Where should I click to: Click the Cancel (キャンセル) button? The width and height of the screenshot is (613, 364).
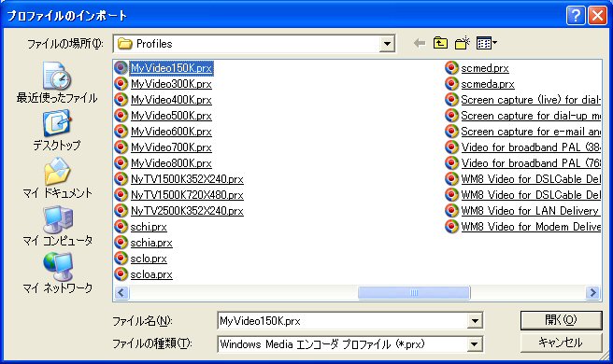561,343
